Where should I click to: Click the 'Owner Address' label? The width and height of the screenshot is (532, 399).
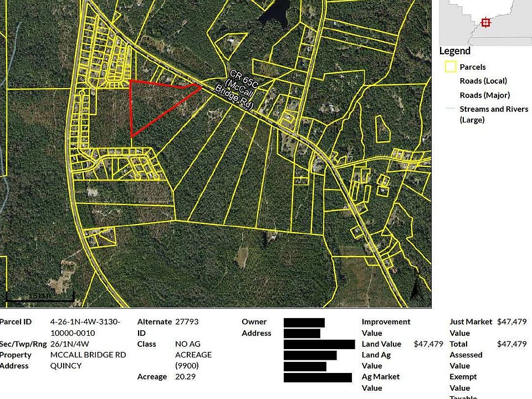tap(257, 327)
